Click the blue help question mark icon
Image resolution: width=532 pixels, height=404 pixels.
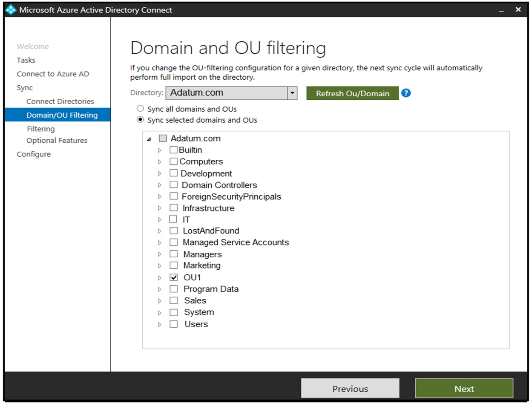406,93
